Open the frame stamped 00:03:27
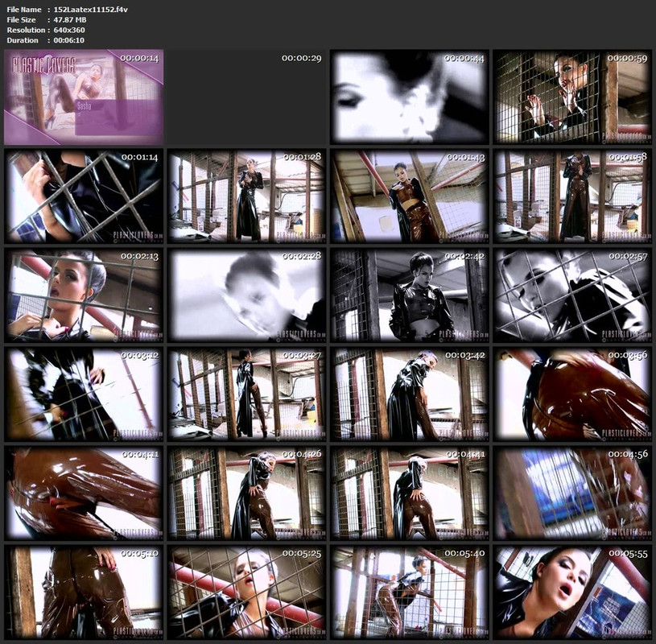 246,394
